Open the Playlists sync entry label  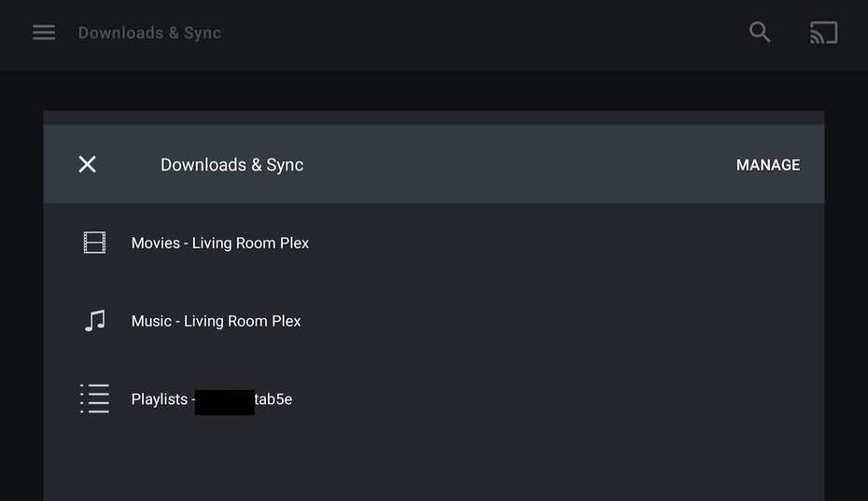click(x=211, y=399)
